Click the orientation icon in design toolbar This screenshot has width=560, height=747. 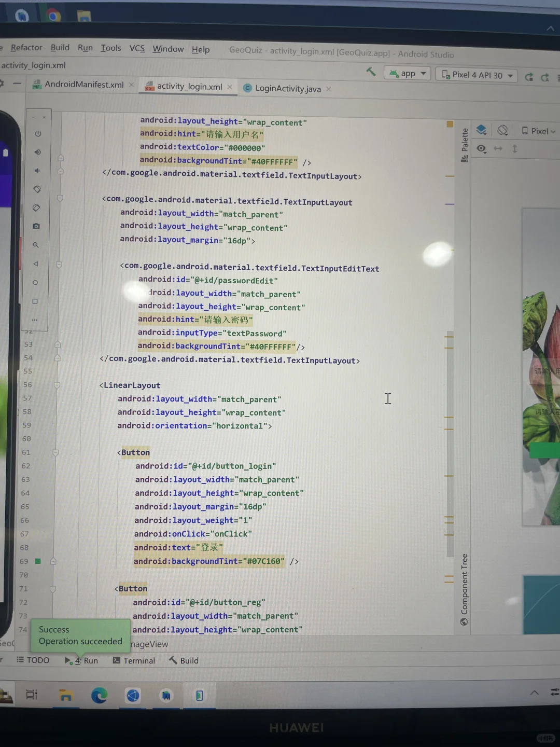click(502, 130)
